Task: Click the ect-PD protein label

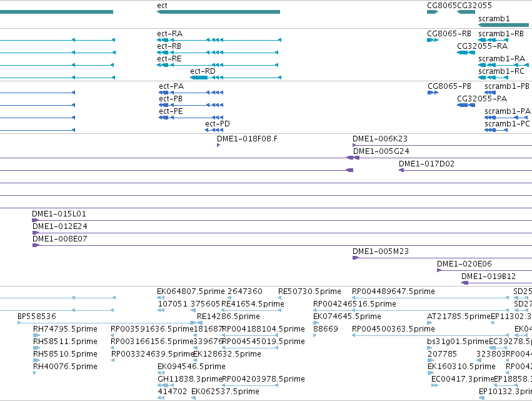Action: tap(218, 124)
